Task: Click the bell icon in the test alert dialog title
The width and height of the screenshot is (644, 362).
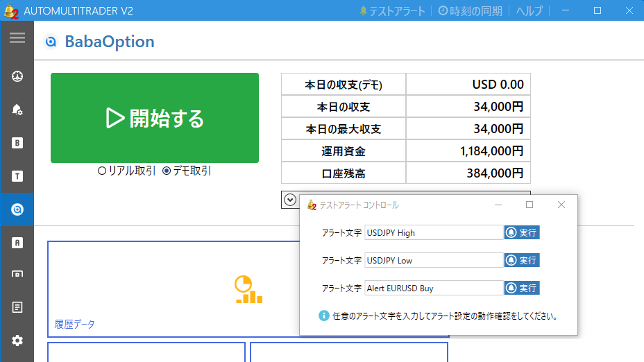Action: click(312, 205)
